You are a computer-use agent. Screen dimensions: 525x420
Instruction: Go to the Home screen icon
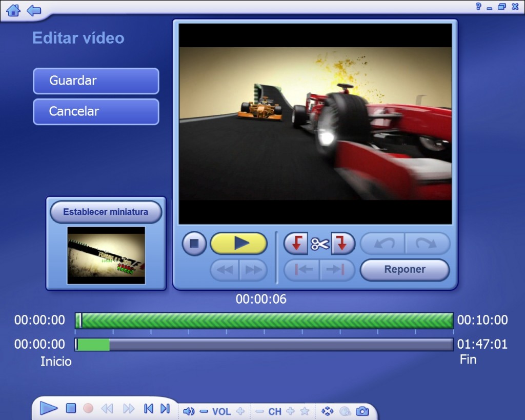pos(13,10)
